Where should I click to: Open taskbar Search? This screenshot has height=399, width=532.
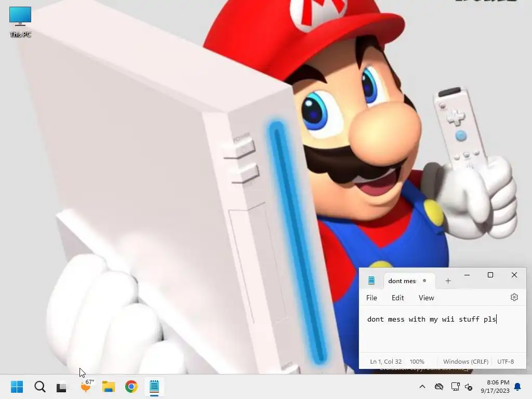coord(39,387)
